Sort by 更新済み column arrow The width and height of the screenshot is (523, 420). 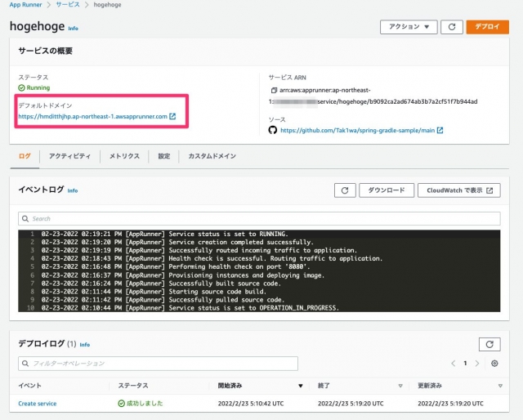coord(500,386)
